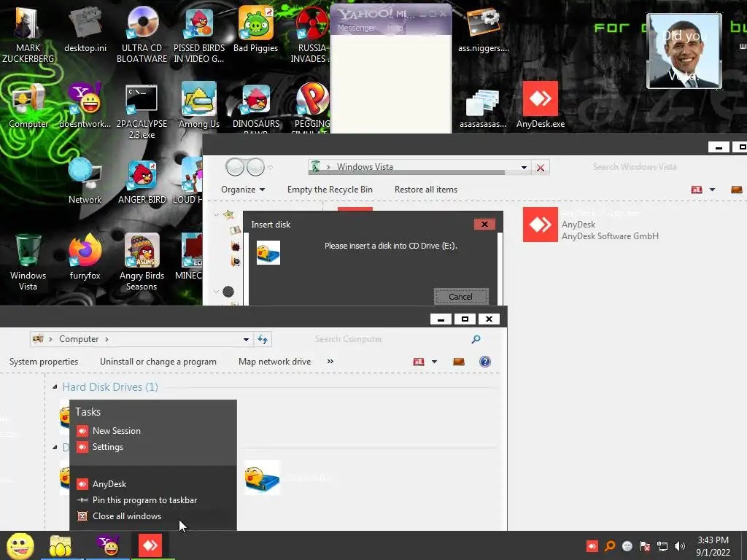Expand the Windows Vista address bar dropdown

[x=524, y=168]
